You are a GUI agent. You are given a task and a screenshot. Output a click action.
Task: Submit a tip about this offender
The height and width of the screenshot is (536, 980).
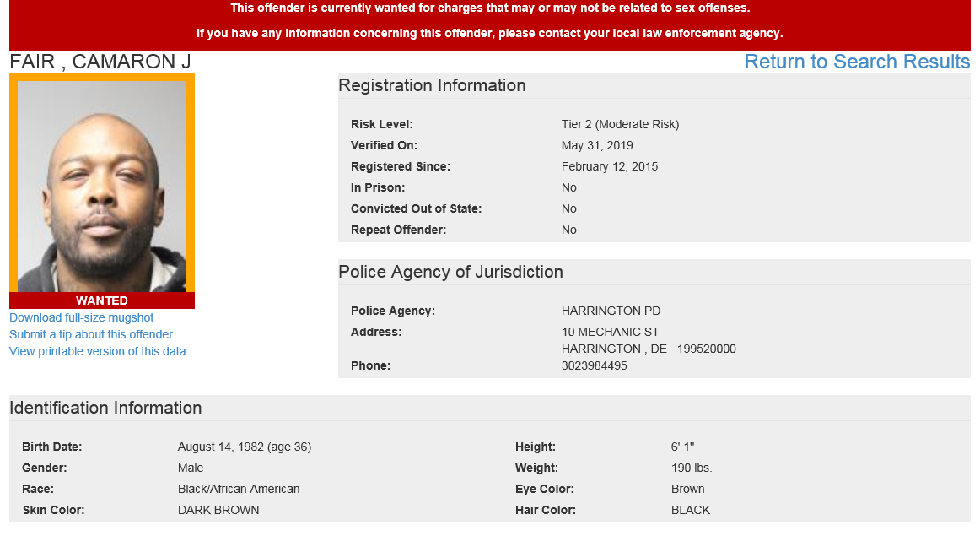coord(91,335)
